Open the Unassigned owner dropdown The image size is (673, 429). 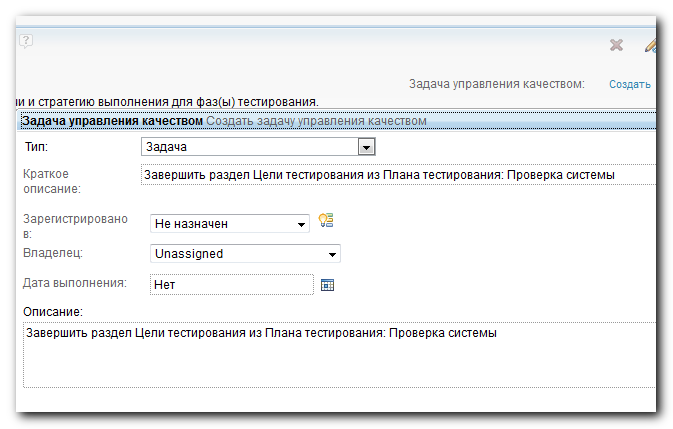pos(245,254)
